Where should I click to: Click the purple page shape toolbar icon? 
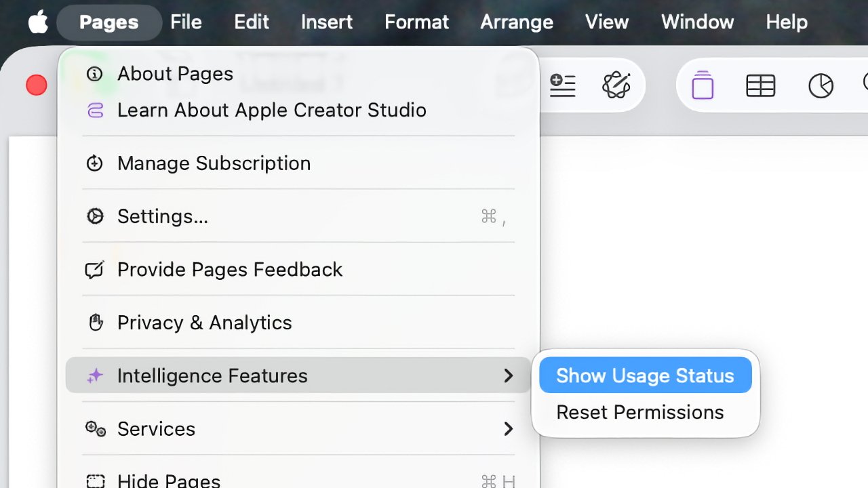(x=703, y=86)
